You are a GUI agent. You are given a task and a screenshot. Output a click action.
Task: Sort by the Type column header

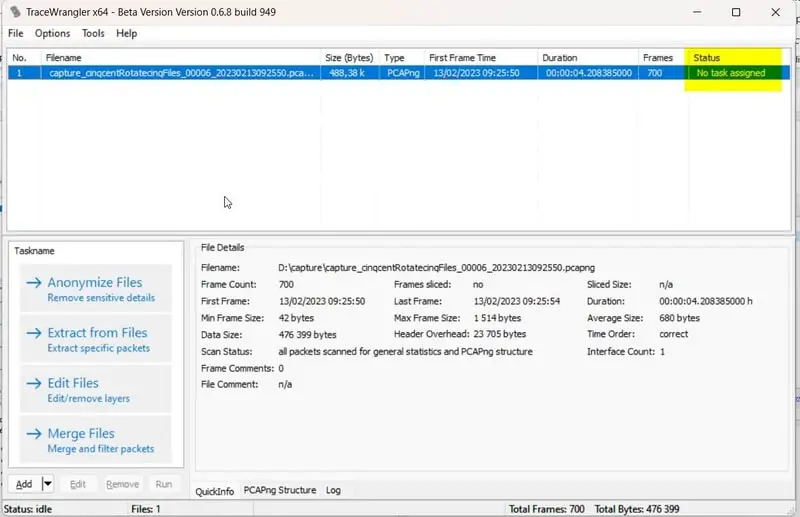coord(402,58)
